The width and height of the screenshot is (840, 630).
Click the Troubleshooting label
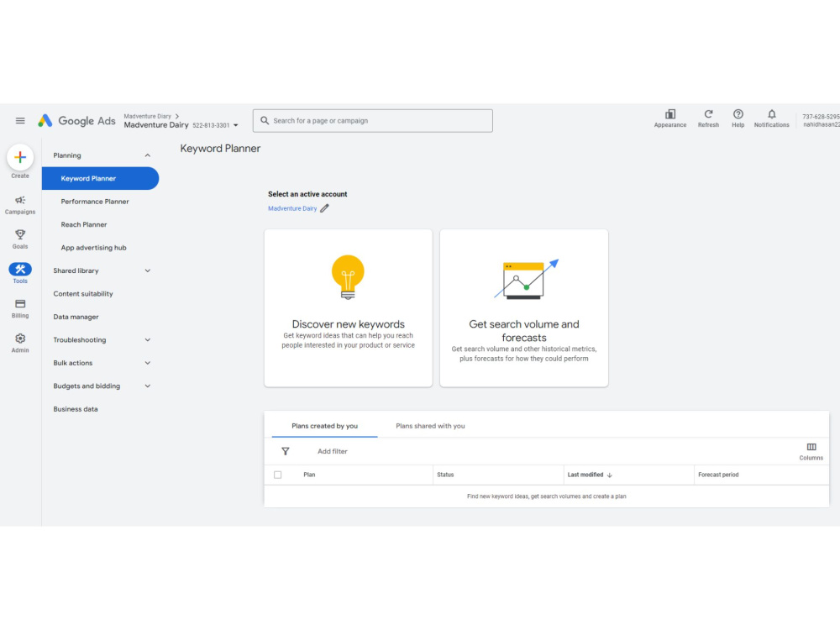(x=79, y=339)
